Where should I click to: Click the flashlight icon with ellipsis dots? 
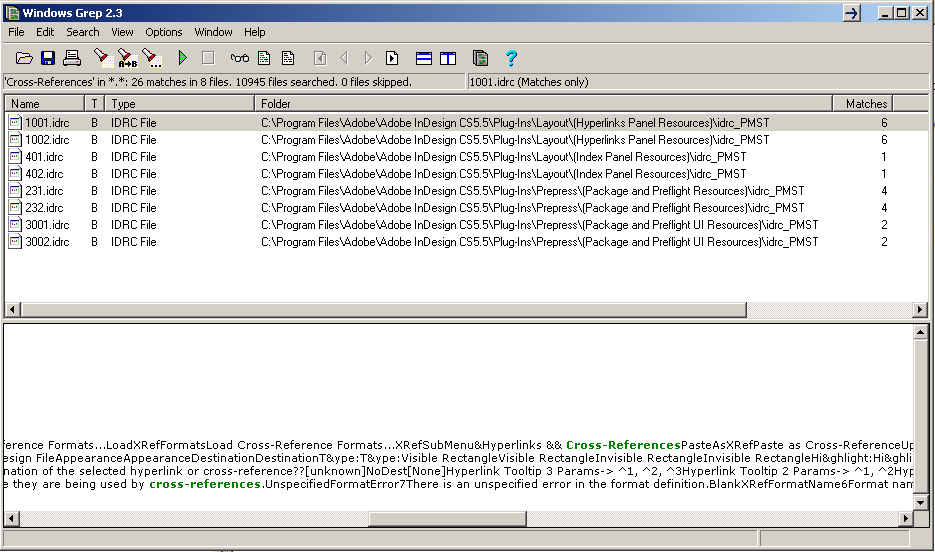pos(152,58)
